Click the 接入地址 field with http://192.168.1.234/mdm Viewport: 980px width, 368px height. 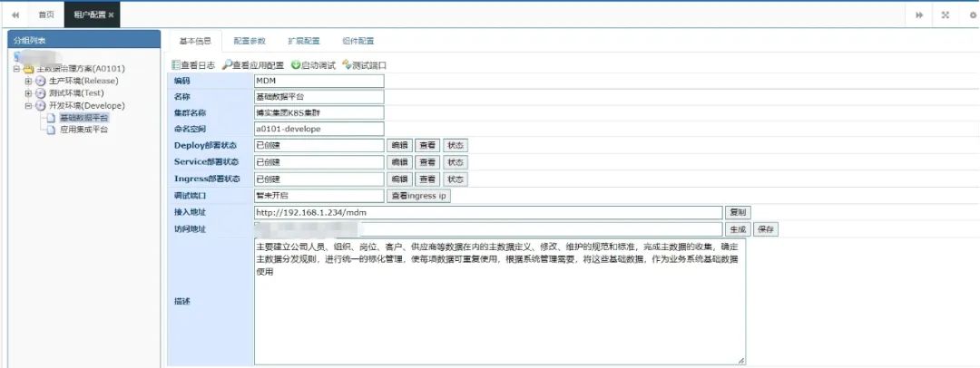488,212
